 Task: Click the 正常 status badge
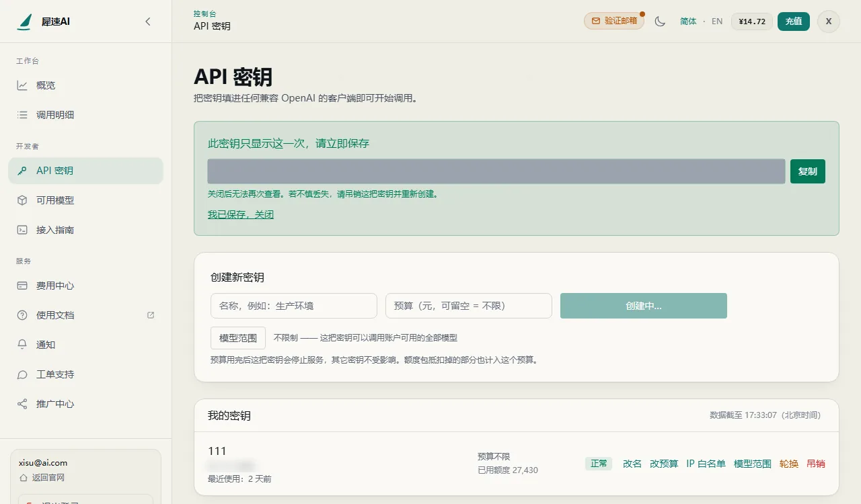(599, 464)
